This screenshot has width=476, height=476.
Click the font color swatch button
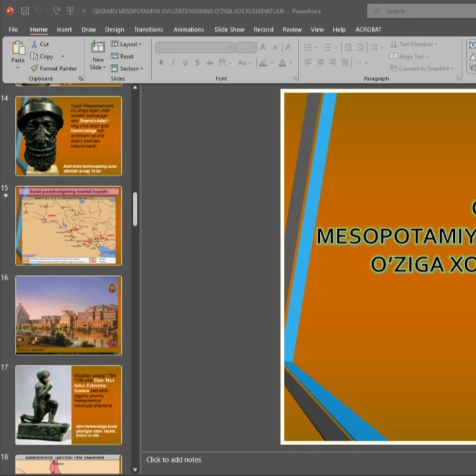pos(282,63)
